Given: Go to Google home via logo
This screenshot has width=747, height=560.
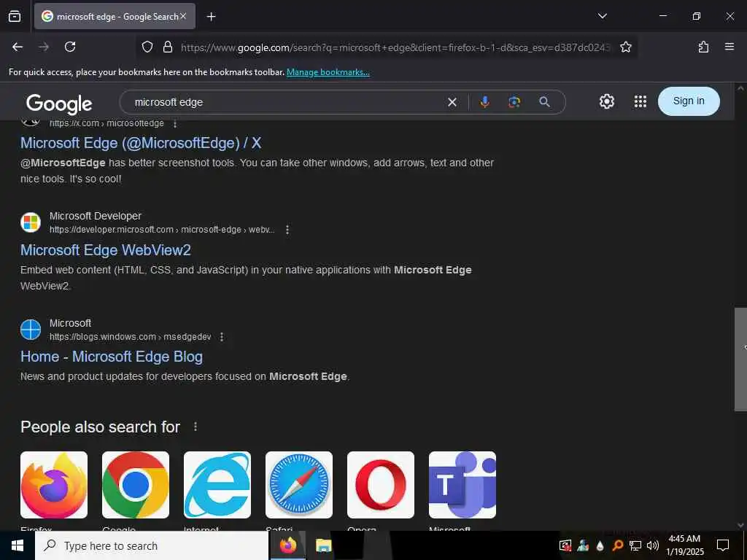Looking at the screenshot, I should (x=59, y=104).
